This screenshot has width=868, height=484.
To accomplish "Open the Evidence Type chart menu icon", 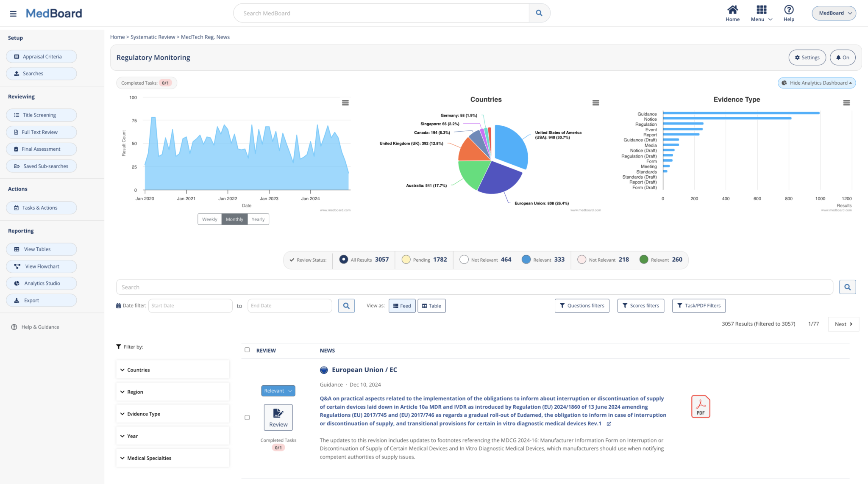I will 846,102.
